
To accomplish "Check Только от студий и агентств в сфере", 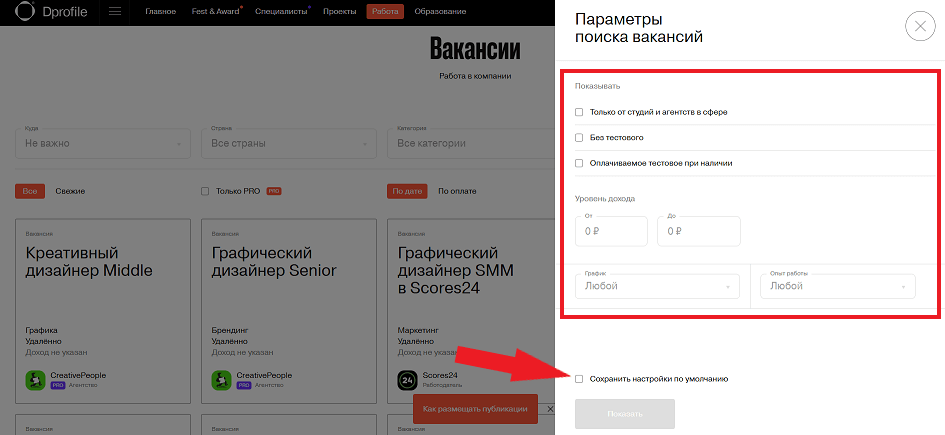I will pyautogui.click(x=579, y=112).
